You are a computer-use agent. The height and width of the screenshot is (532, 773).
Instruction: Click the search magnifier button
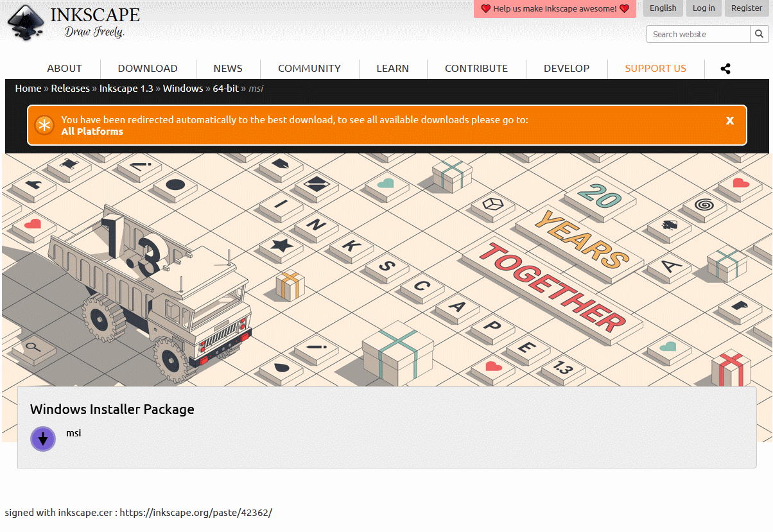[x=759, y=34]
